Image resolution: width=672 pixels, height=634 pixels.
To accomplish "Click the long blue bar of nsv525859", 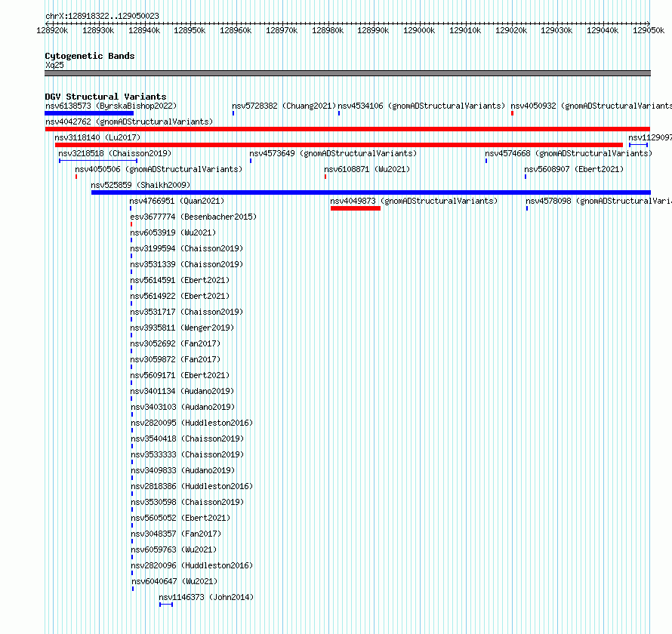I will (x=371, y=192).
